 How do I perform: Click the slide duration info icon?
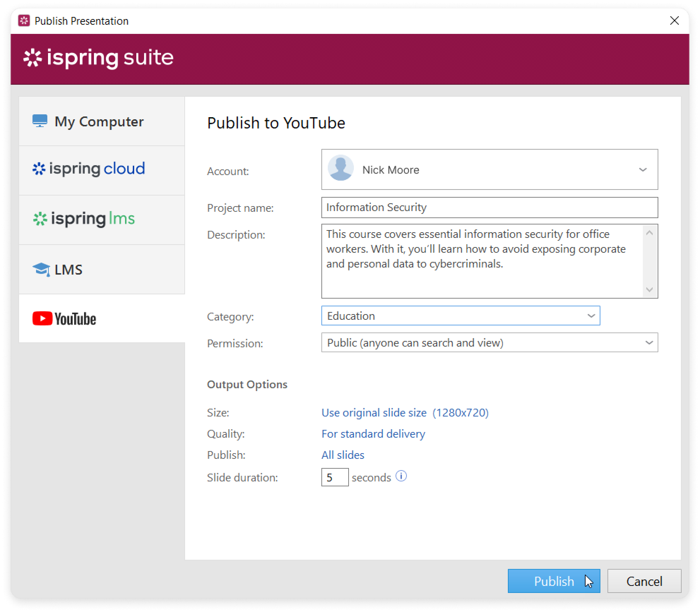point(401,476)
